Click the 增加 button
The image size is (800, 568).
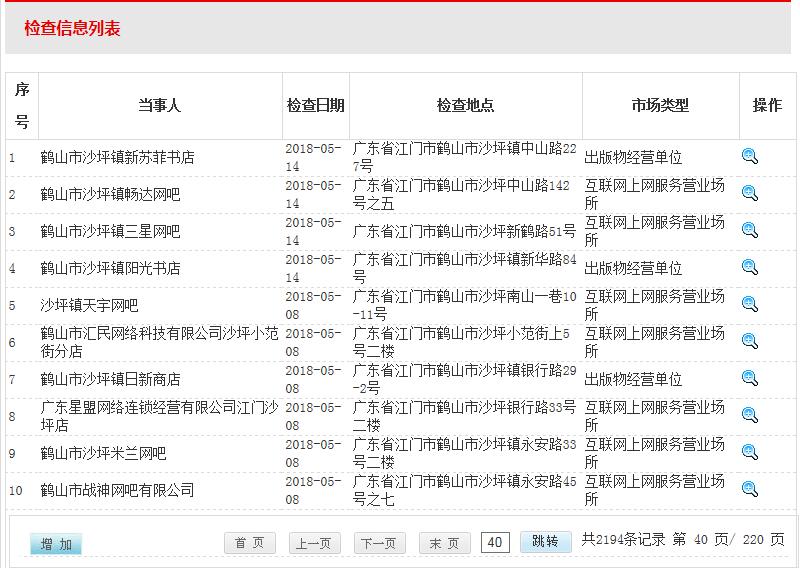(56, 544)
